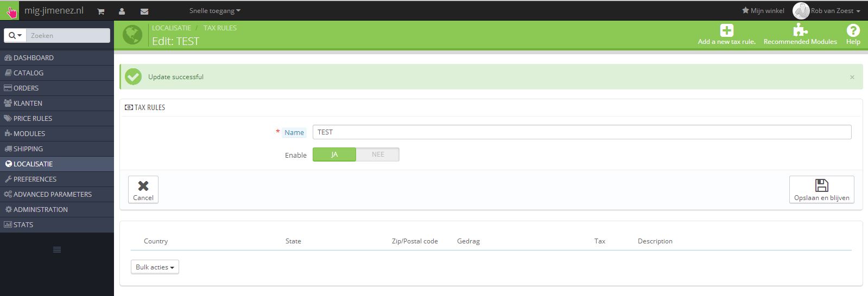Open Shipping in the sidebar
The image size is (868, 296).
(57, 149)
